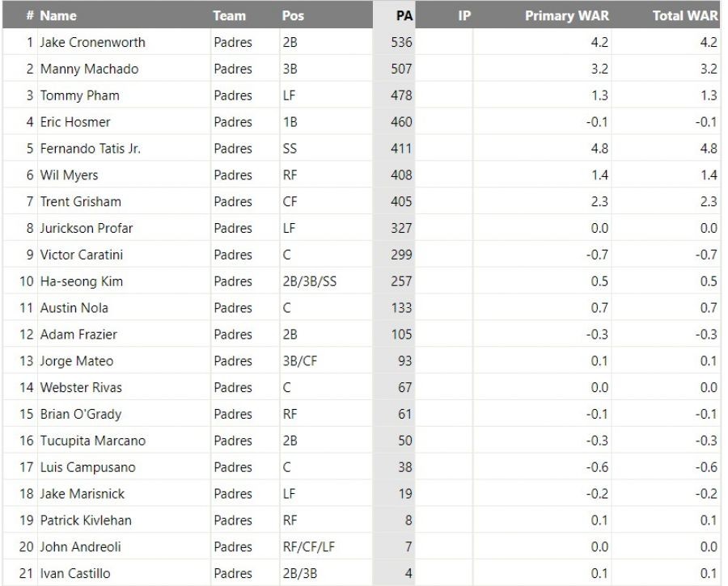Screen dimensions: 728x586
Task: Click the IP column header
Action: (x=464, y=15)
